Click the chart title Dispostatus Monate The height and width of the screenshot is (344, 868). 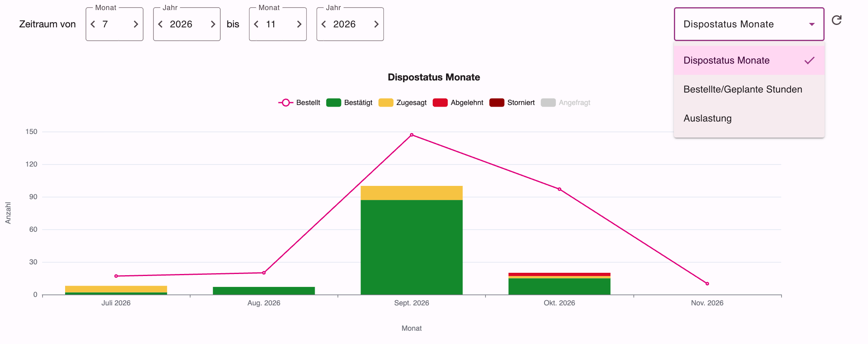pyautogui.click(x=434, y=77)
